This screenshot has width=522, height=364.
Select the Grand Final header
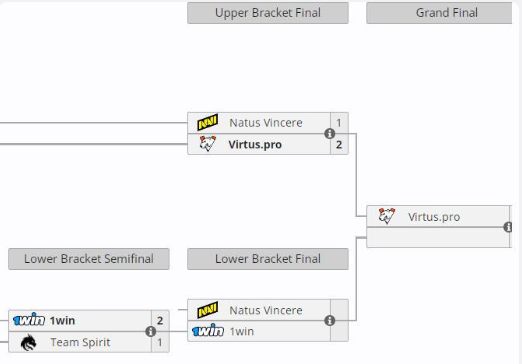439,13
